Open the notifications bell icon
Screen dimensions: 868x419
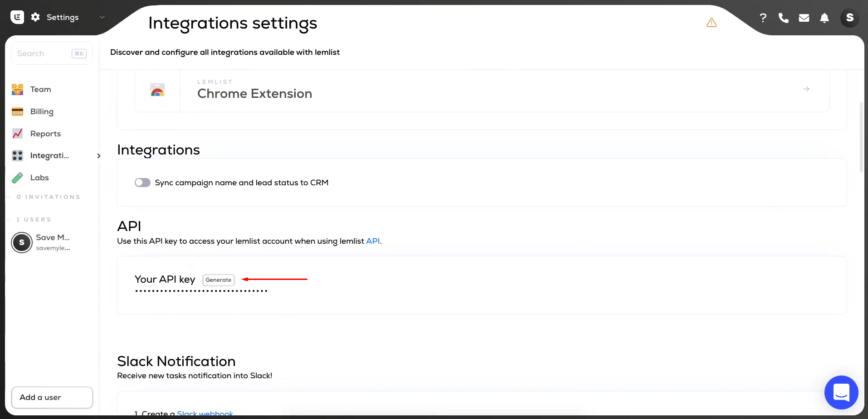pyautogui.click(x=824, y=18)
